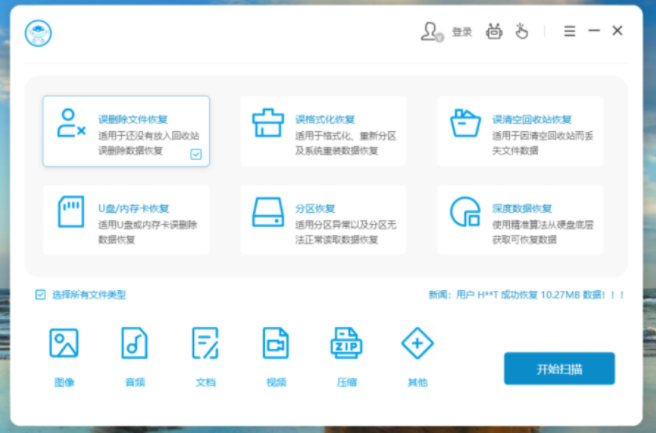Select the 误清空回收站恢复 basket icon
This screenshot has height=433, width=656.
pos(465,123)
